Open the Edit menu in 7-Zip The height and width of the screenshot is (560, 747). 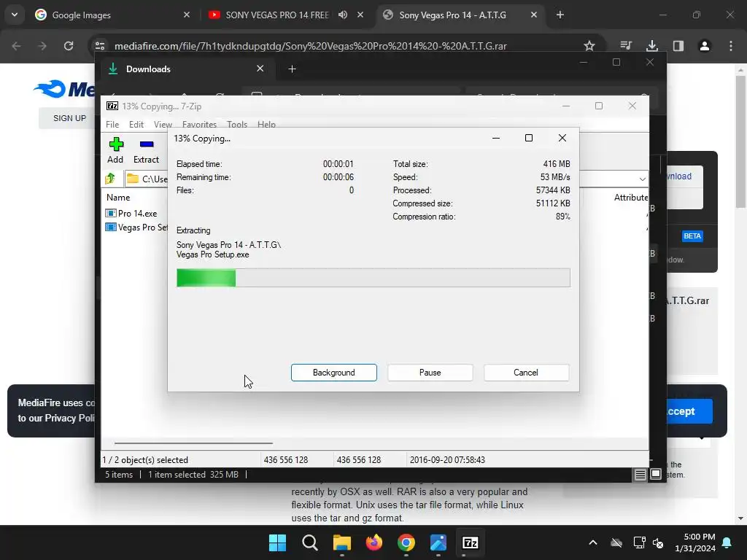tap(136, 124)
